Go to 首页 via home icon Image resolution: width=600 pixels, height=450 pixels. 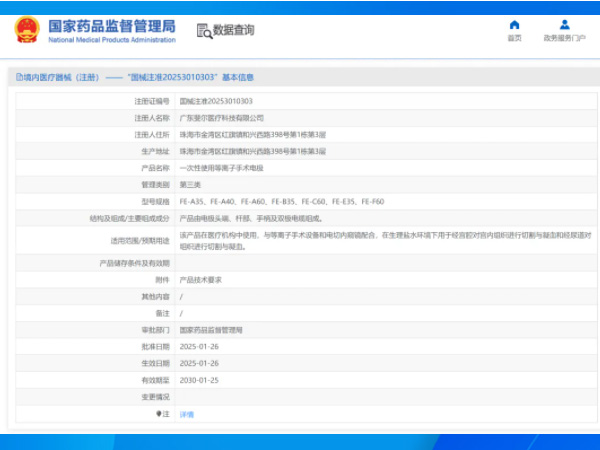click(514, 25)
